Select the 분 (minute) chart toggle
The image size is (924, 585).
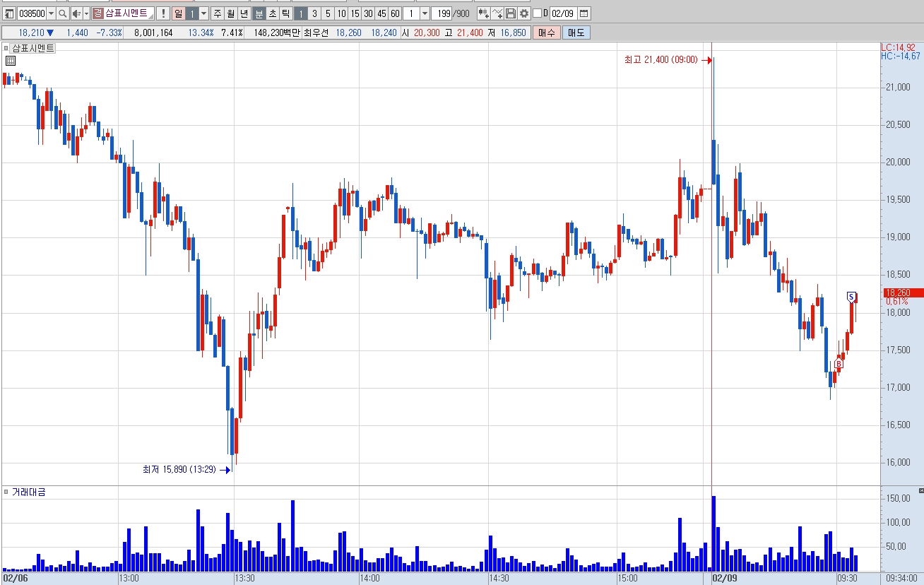[x=259, y=13]
